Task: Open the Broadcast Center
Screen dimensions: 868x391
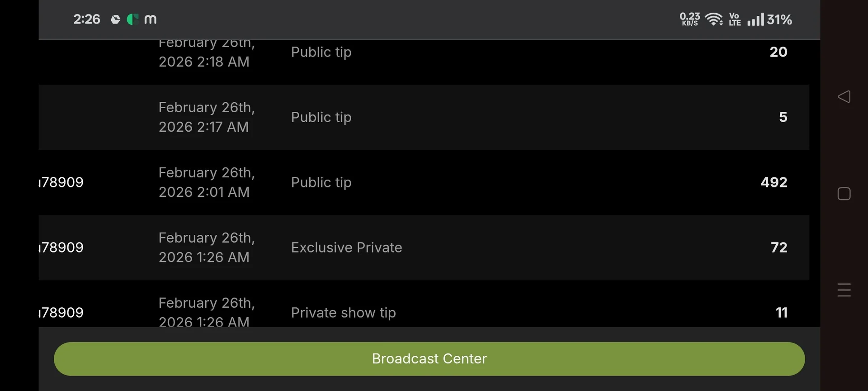Action: 429,358
